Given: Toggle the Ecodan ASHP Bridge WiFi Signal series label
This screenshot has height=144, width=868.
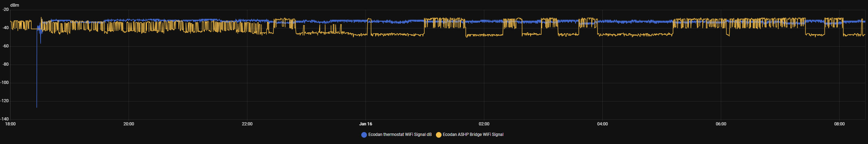Looking at the screenshot, I should point(473,135).
